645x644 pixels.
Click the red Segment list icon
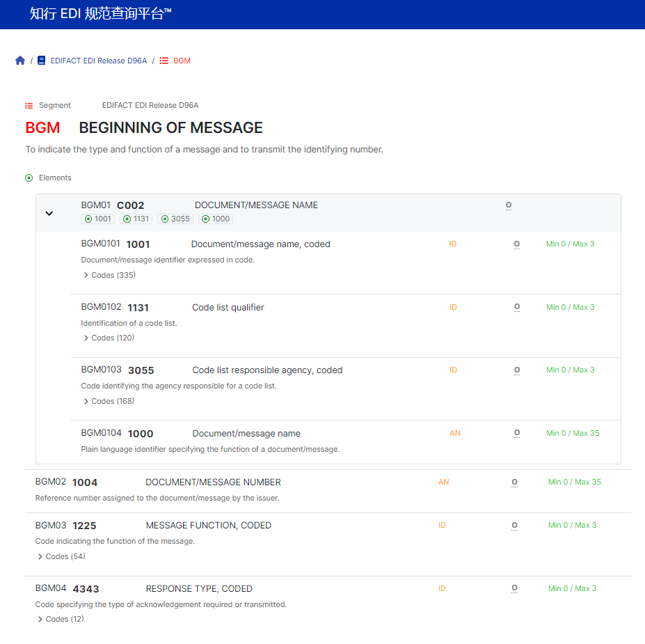(x=29, y=106)
